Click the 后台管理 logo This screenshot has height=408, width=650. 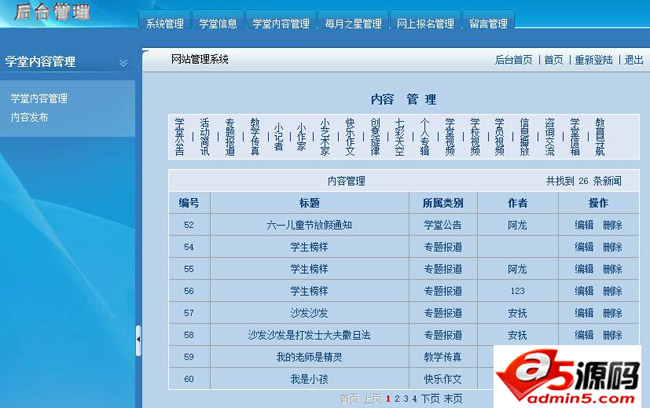(52, 12)
